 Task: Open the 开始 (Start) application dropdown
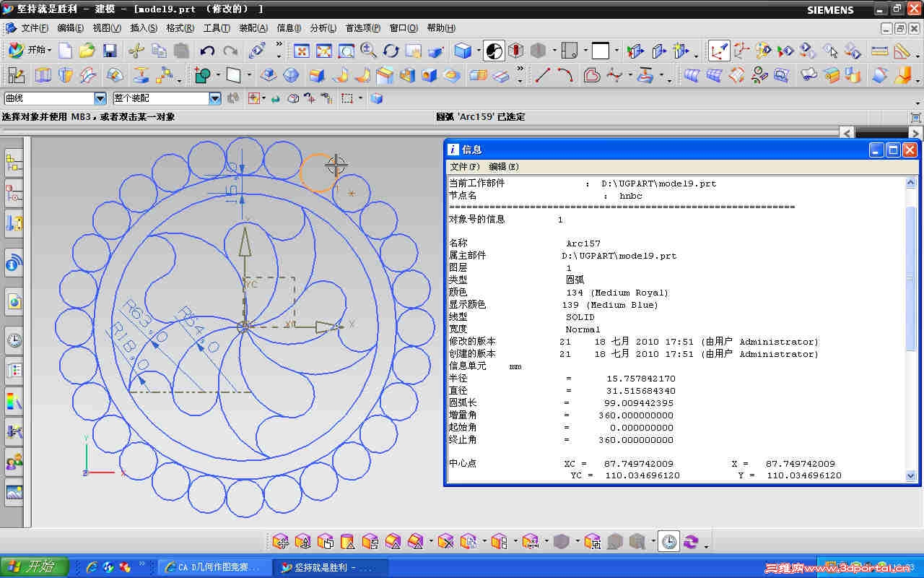click(x=30, y=50)
